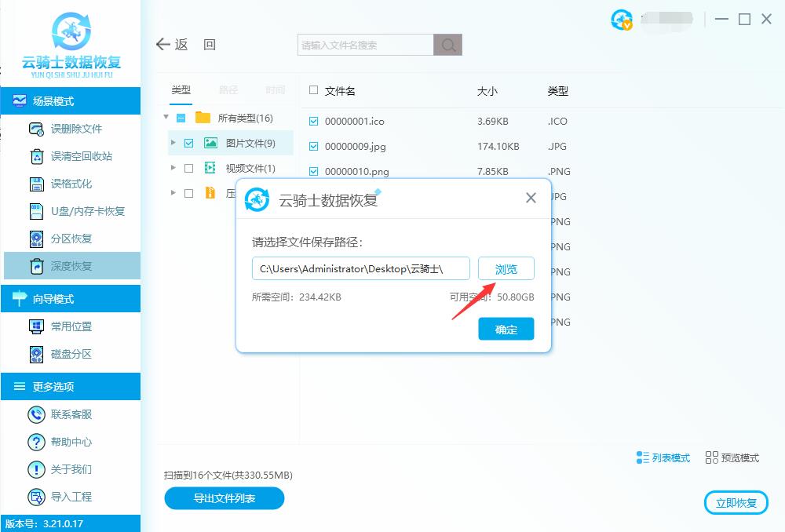Click the 导出文件列表 button

tap(225, 498)
